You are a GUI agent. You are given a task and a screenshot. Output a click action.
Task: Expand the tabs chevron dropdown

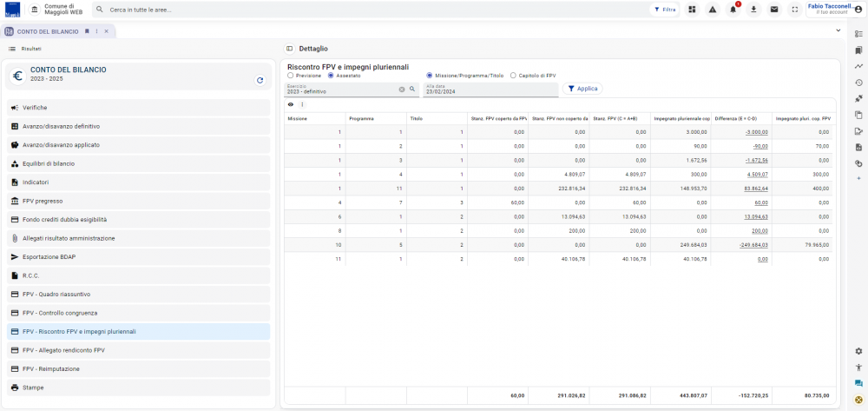pyautogui.click(x=838, y=30)
